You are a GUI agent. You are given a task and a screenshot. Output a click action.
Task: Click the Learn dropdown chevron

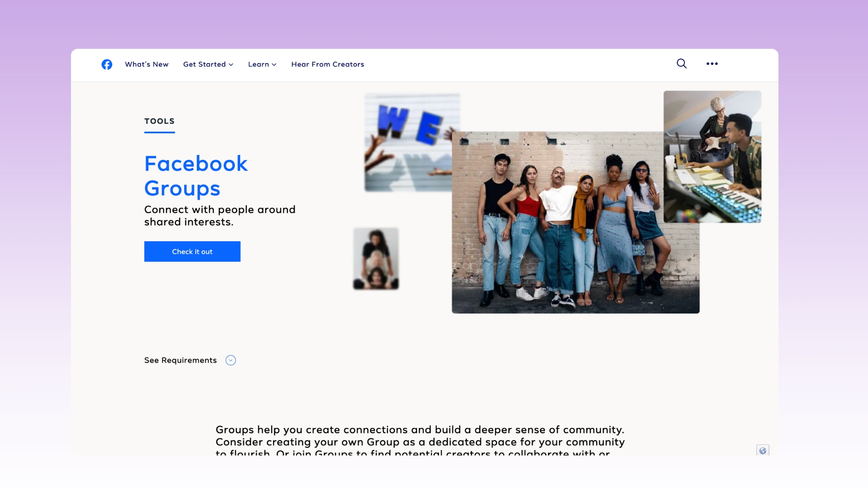(274, 65)
